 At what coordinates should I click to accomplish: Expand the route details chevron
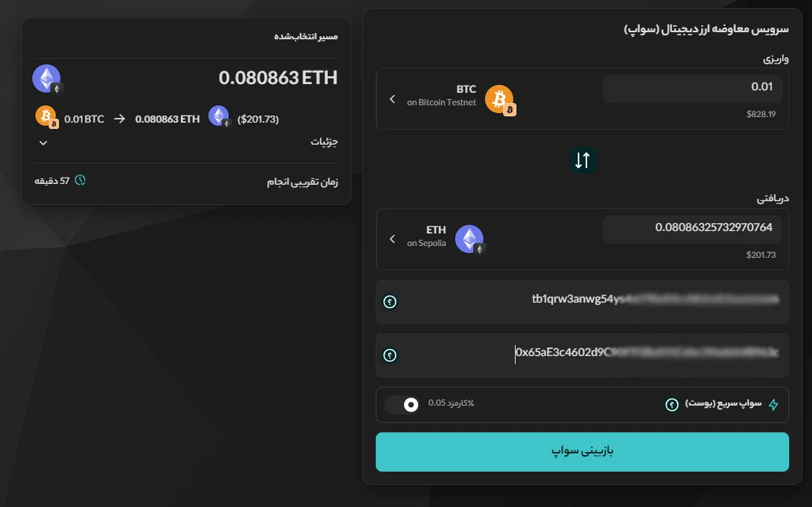43,142
